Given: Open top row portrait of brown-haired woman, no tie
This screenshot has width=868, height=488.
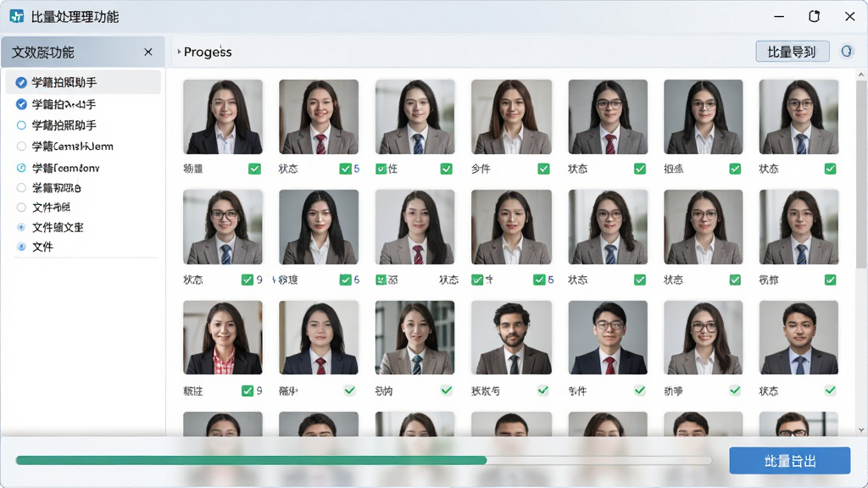Looking at the screenshot, I should point(511,117).
